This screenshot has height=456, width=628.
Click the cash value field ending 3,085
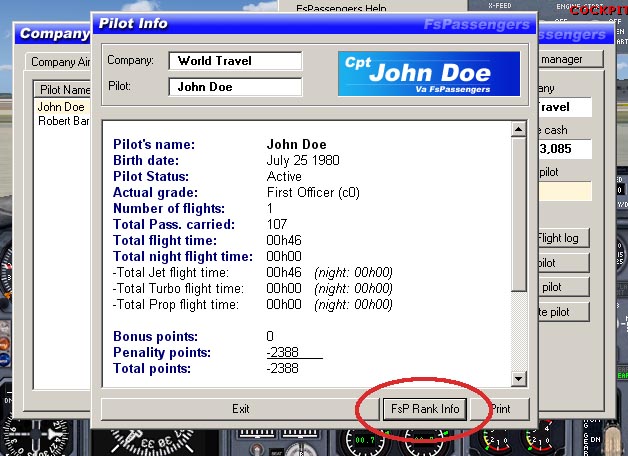[565, 149]
